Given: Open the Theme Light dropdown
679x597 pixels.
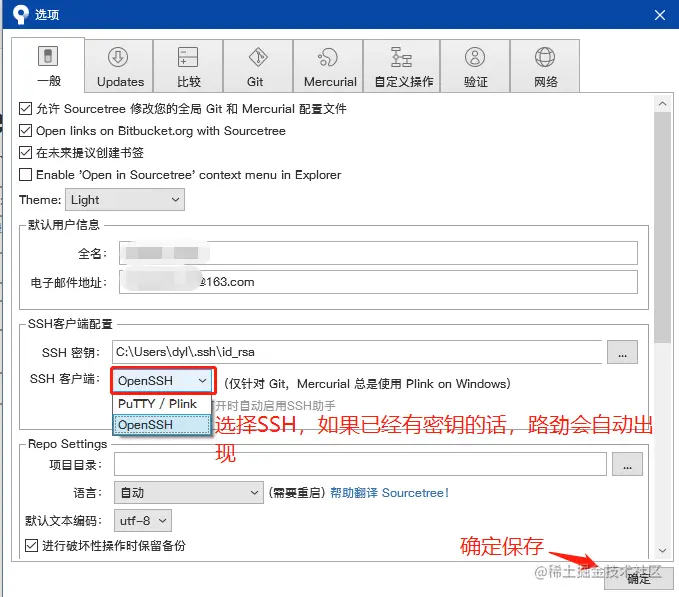Looking at the screenshot, I should [x=125, y=200].
